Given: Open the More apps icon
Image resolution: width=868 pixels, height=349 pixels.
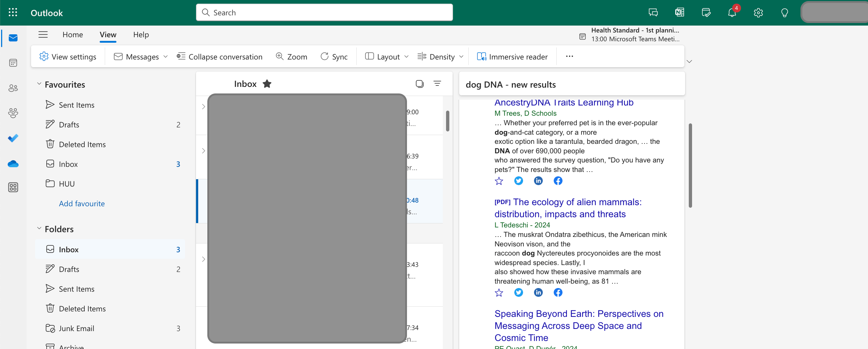Looking at the screenshot, I should pos(13,187).
